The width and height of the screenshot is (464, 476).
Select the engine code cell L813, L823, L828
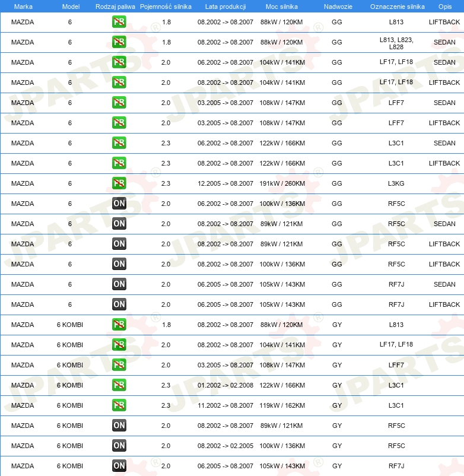click(396, 43)
